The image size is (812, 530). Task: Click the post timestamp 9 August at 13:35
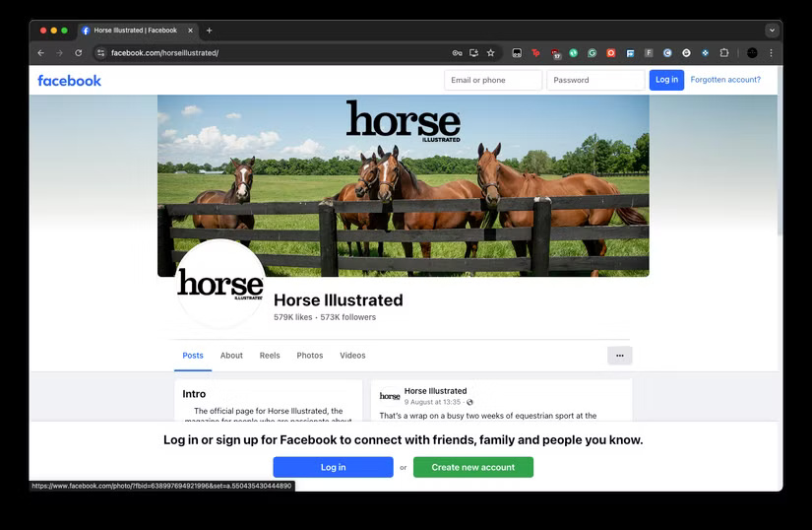pos(432,402)
